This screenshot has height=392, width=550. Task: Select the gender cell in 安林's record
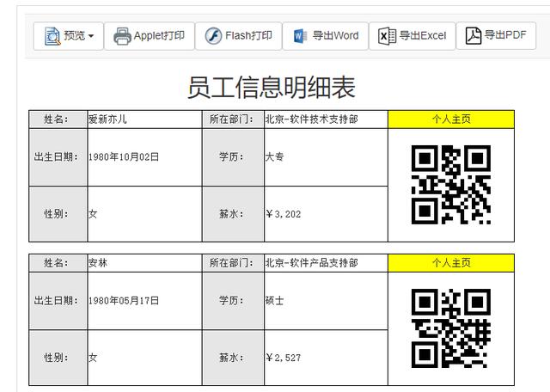click(144, 358)
